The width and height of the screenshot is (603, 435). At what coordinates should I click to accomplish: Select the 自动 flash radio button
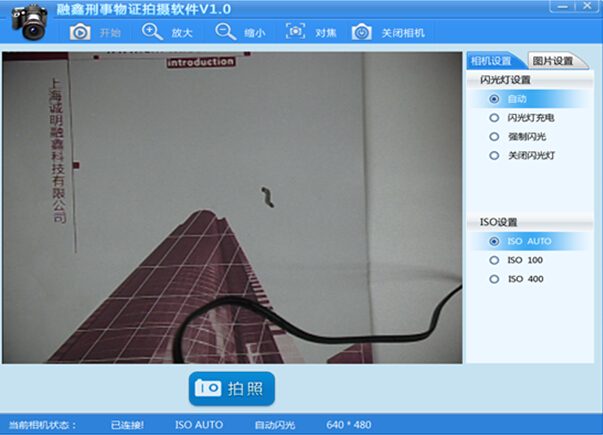tap(494, 99)
